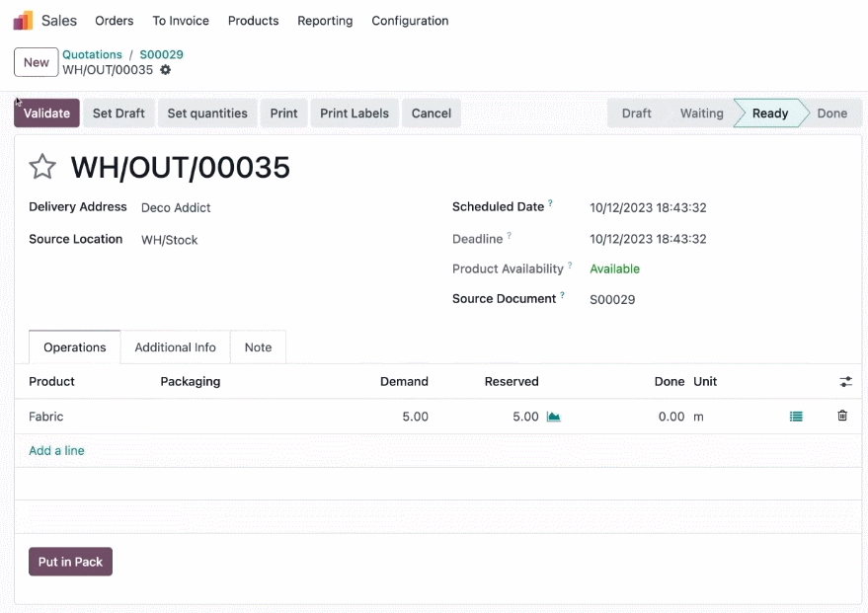This screenshot has height=613, width=868.
Task: Select the Draft status stage
Action: 636,113
